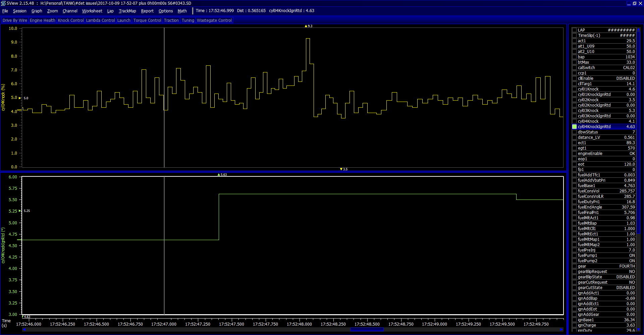Image resolution: width=644 pixels, height=335 pixels.
Task: Select the ignCharge channel name
Action: tap(587, 325)
